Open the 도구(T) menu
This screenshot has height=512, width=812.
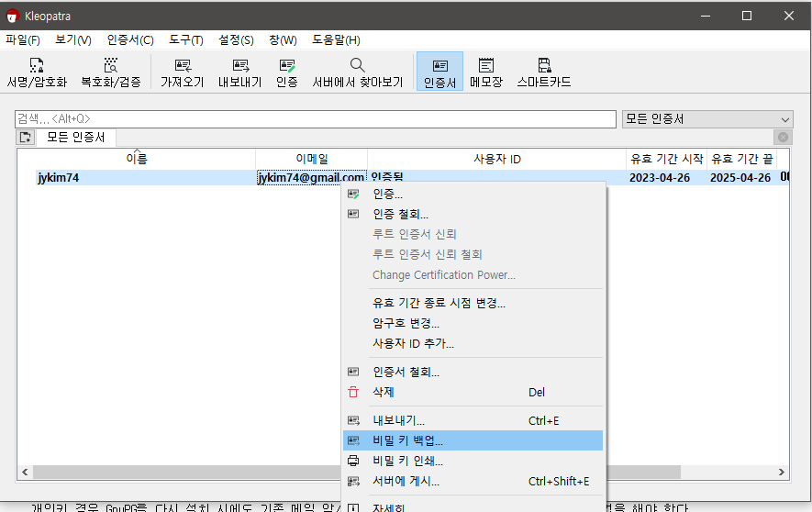[x=186, y=39]
